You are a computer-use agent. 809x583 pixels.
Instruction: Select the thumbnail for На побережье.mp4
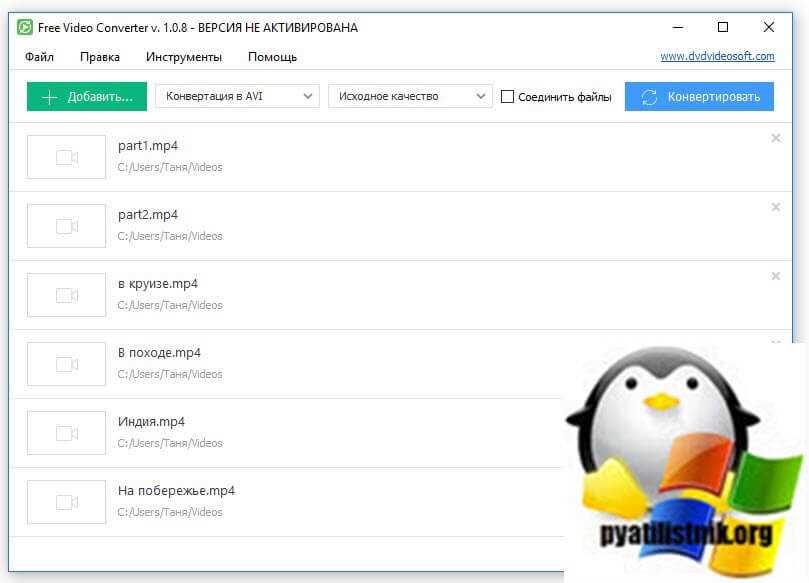(65, 502)
